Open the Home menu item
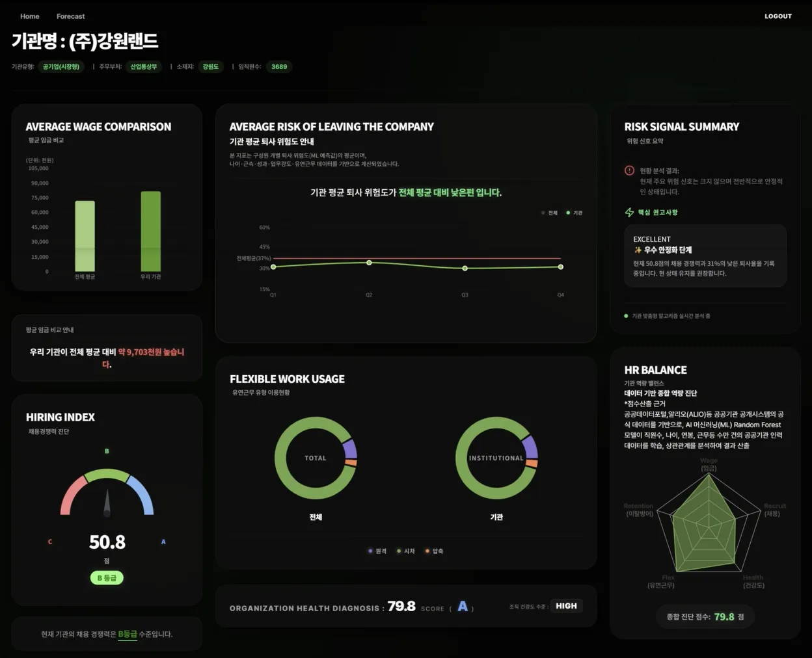This screenshot has height=658, width=812. [29, 16]
